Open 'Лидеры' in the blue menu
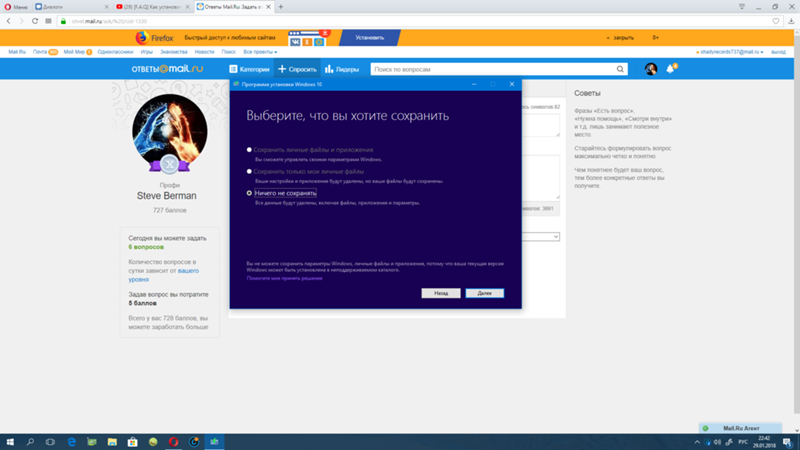Viewport: 800px width, 450px height. pyautogui.click(x=342, y=69)
